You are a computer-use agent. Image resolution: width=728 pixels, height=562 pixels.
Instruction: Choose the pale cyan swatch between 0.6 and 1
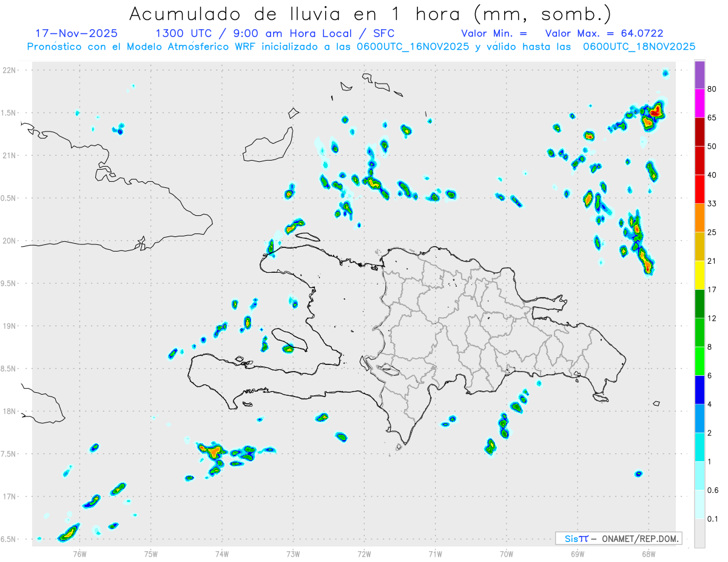click(699, 475)
